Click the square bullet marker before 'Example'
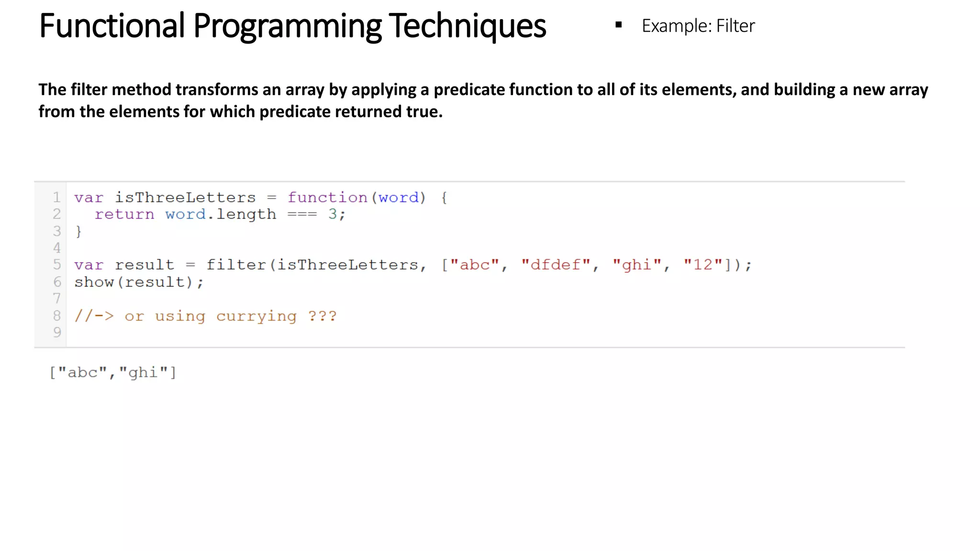 pyautogui.click(x=618, y=25)
